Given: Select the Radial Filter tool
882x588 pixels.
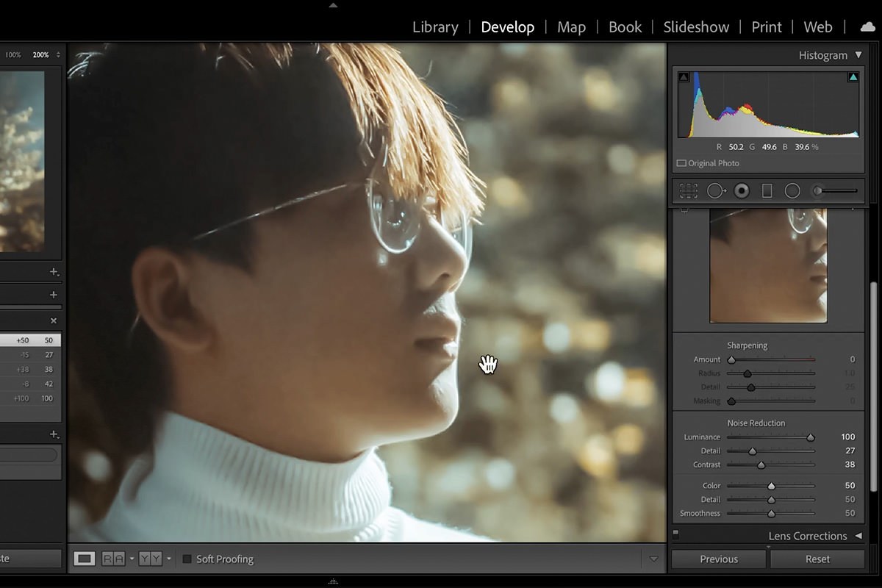Looking at the screenshot, I should click(x=792, y=191).
